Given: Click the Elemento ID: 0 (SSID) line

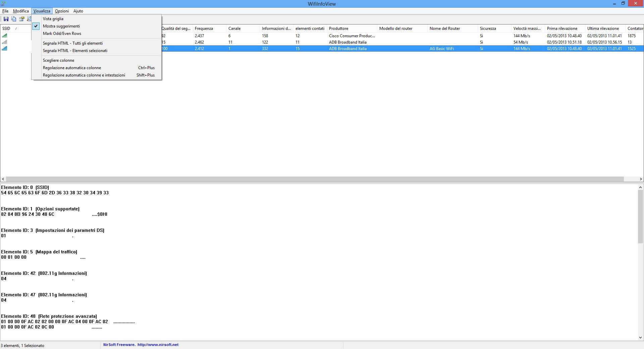Looking at the screenshot, I should point(25,187).
